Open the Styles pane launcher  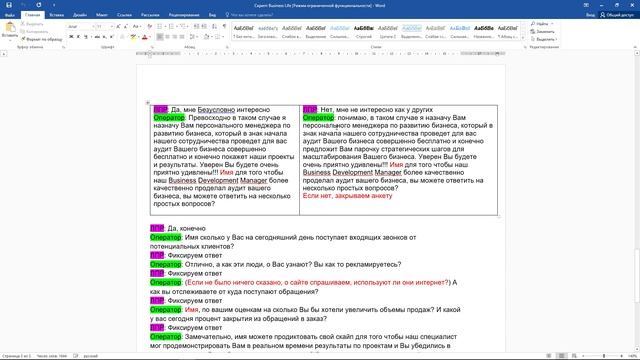tap(525, 47)
